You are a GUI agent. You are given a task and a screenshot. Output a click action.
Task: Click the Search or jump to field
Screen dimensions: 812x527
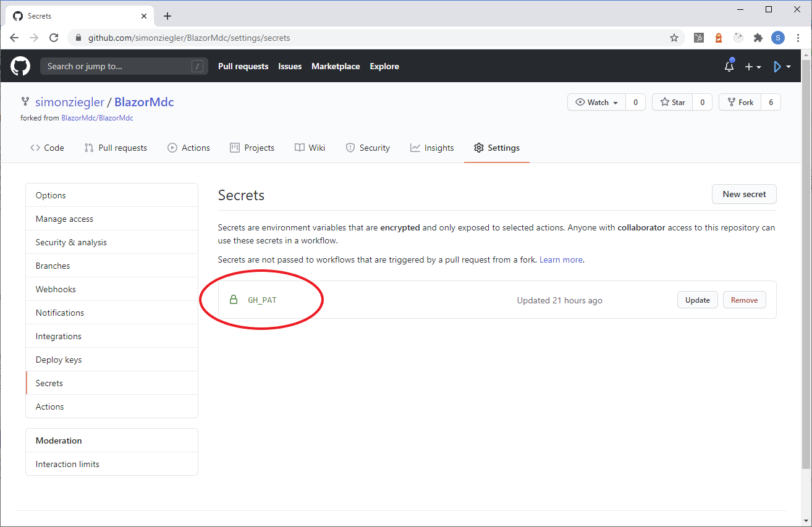point(123,66)
